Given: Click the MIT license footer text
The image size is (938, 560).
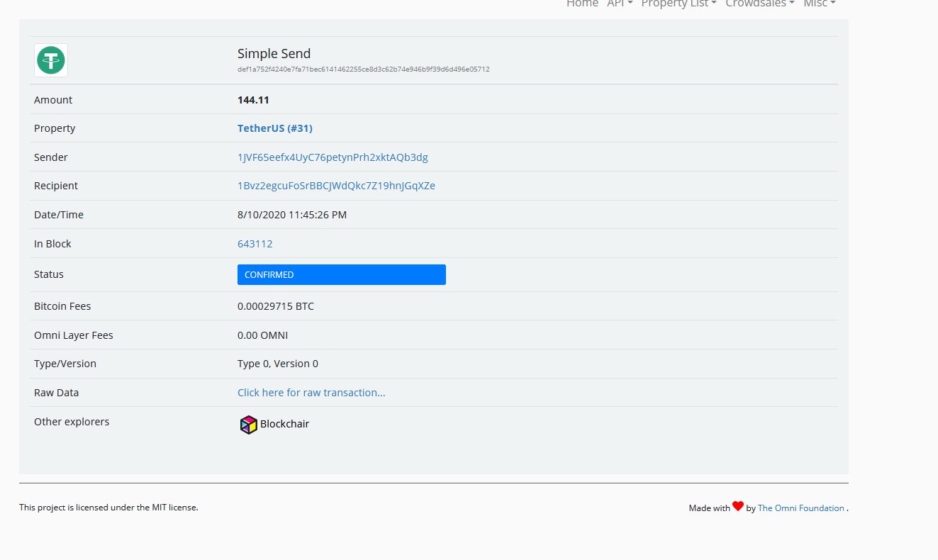Looking at the screenshot, I should tap(108, 508).
